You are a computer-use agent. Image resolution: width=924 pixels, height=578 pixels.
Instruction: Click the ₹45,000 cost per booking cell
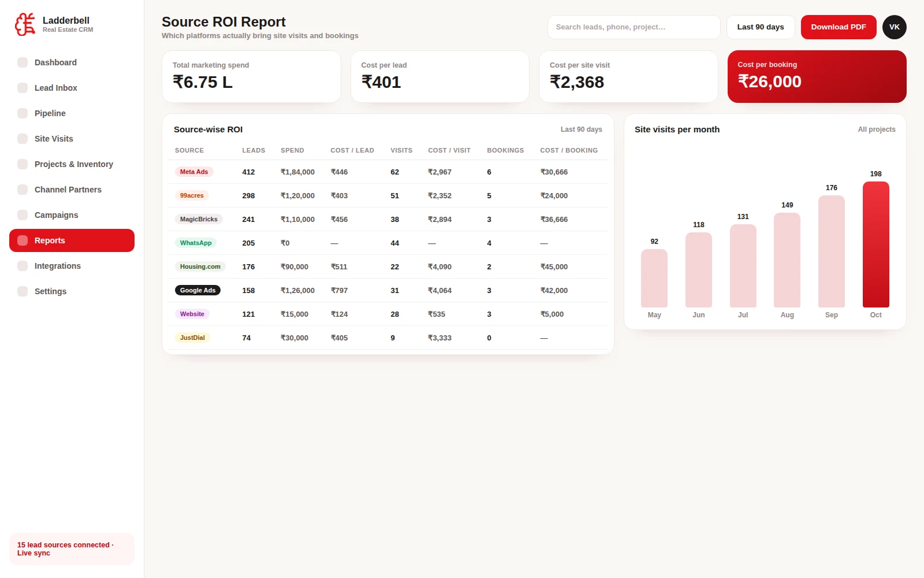coord(554,266)
